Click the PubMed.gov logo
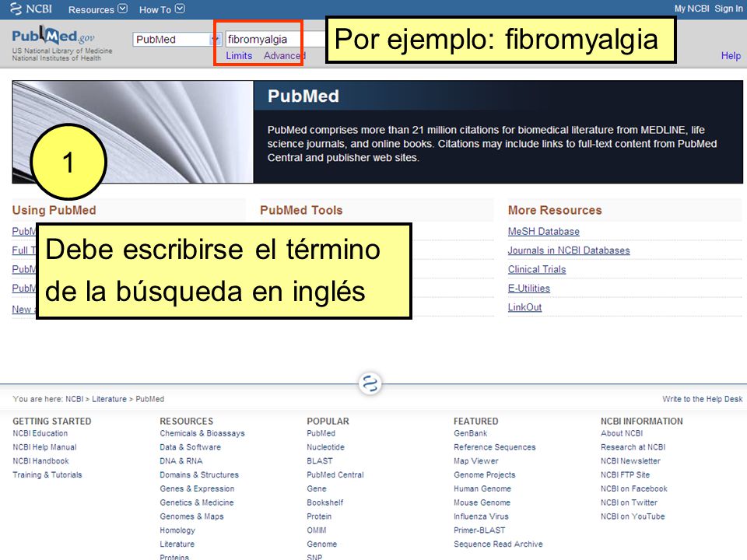The height and width of the screenshot is (560, 747). coord(54,37)
